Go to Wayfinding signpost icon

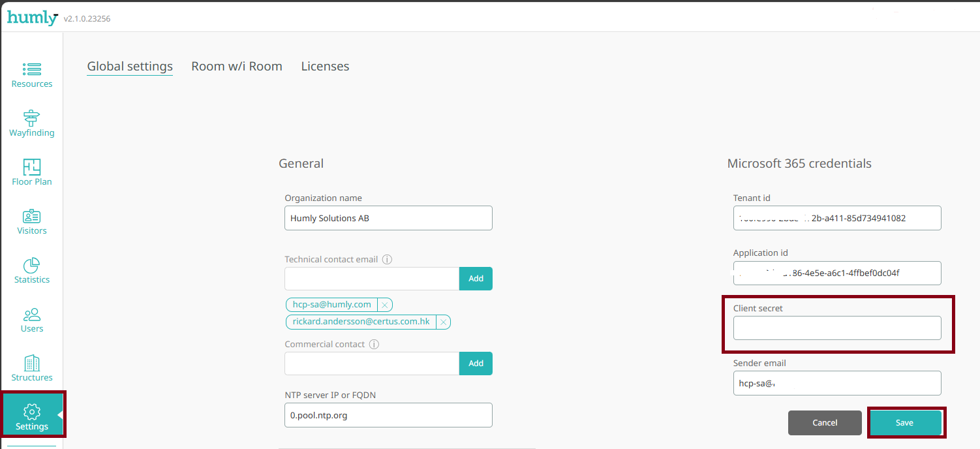[32, 118]
